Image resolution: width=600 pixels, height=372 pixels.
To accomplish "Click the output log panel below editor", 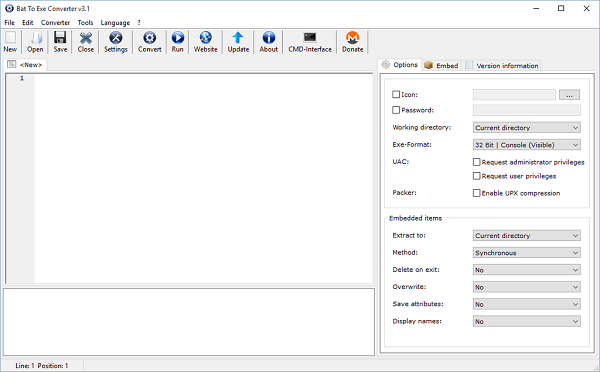I will click(189, 322).
